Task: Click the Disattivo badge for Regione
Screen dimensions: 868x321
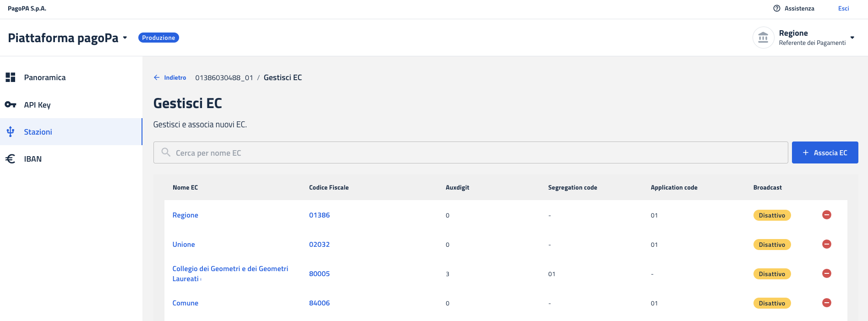Action: [x=772, y=215]
